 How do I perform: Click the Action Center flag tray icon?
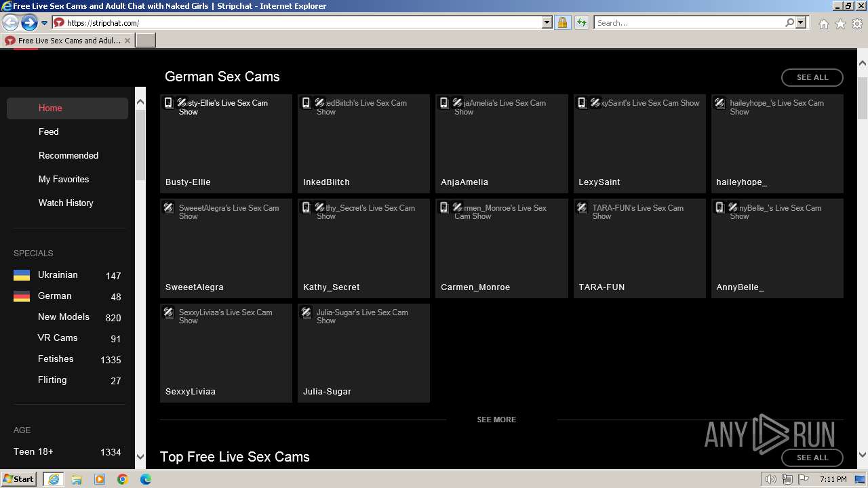click(x=804, y=479)
